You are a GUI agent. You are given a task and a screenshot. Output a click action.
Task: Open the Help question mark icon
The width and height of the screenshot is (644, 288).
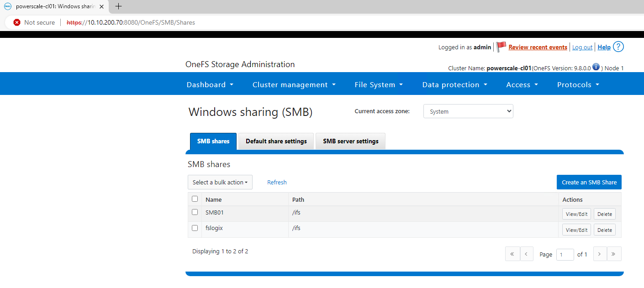point(618,47)
